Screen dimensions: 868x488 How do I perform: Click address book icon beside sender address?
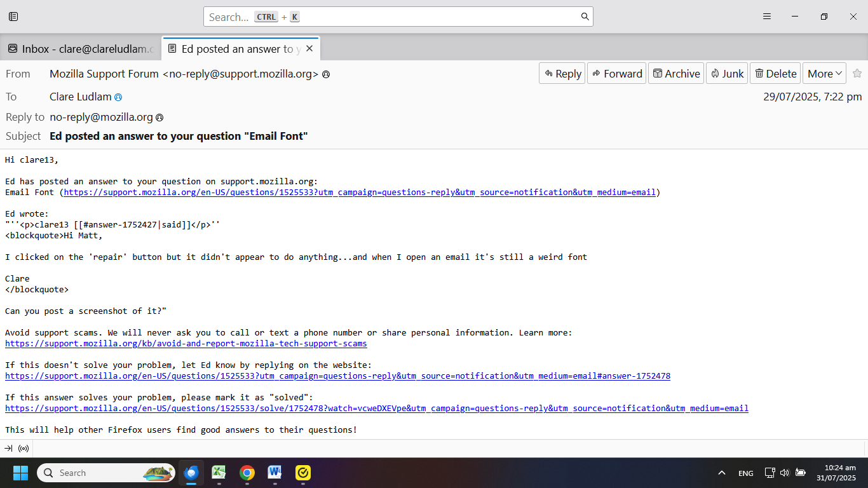326,74
